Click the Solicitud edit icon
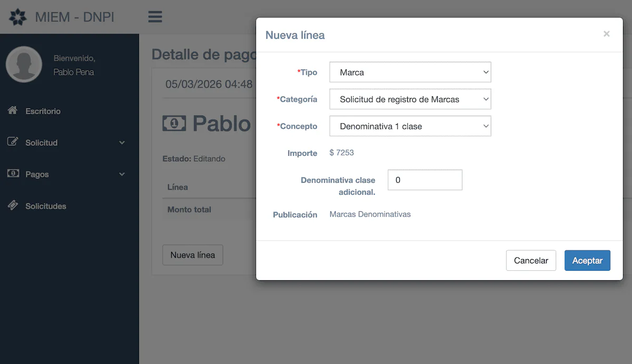Viewport: 632px width, 364px height. [x=13, y=142]
